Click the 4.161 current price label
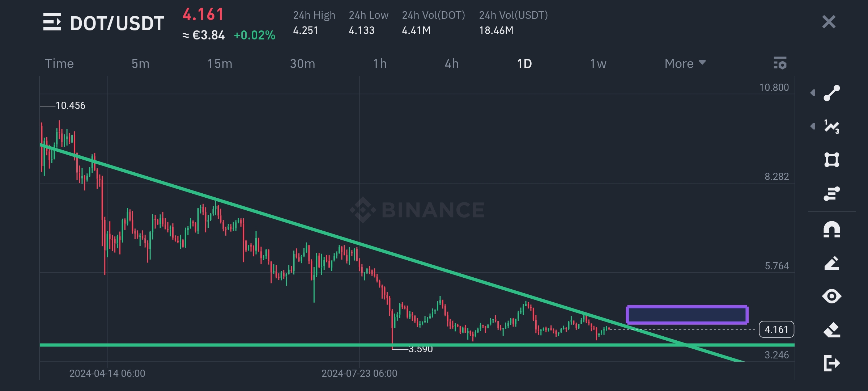 tap(776, 329)
